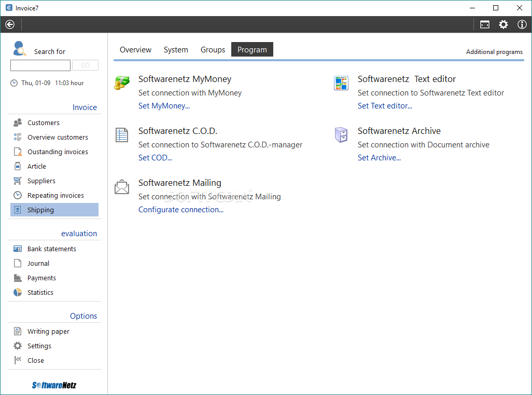This screenshot has height=395, width=532.
Task: Select the Program tab
Action: pyautogui.click(x=252, y=50)
